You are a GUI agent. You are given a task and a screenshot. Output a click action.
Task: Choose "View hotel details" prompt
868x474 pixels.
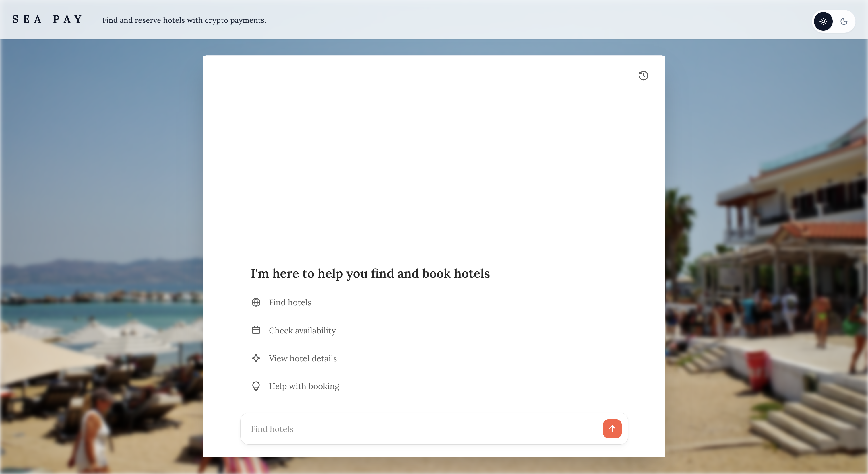pyautogui.click(x=303, y=358)
